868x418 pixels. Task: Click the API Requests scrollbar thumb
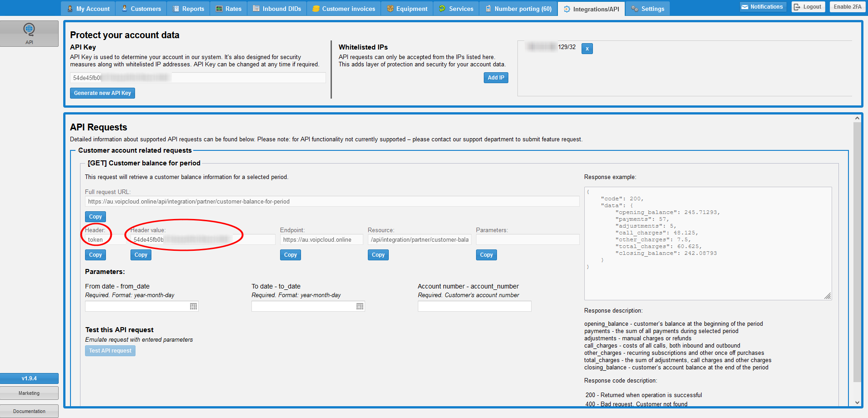(857, 252)
